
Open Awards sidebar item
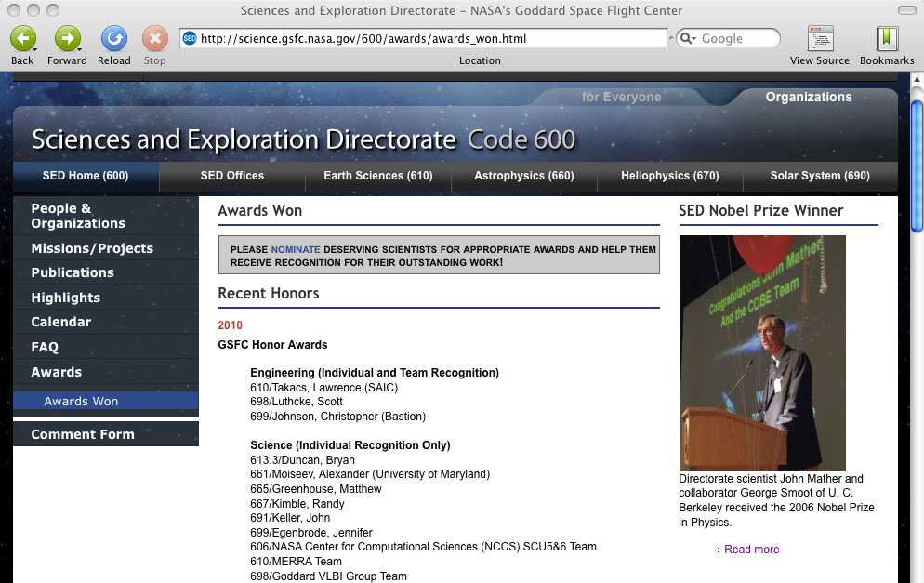(x=105, y=372)
